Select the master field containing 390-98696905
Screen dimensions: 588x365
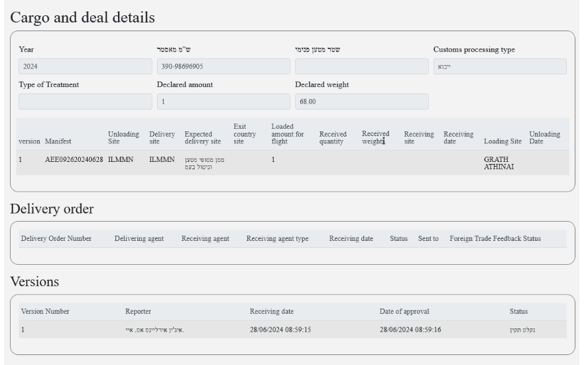[x=223, y=66]
